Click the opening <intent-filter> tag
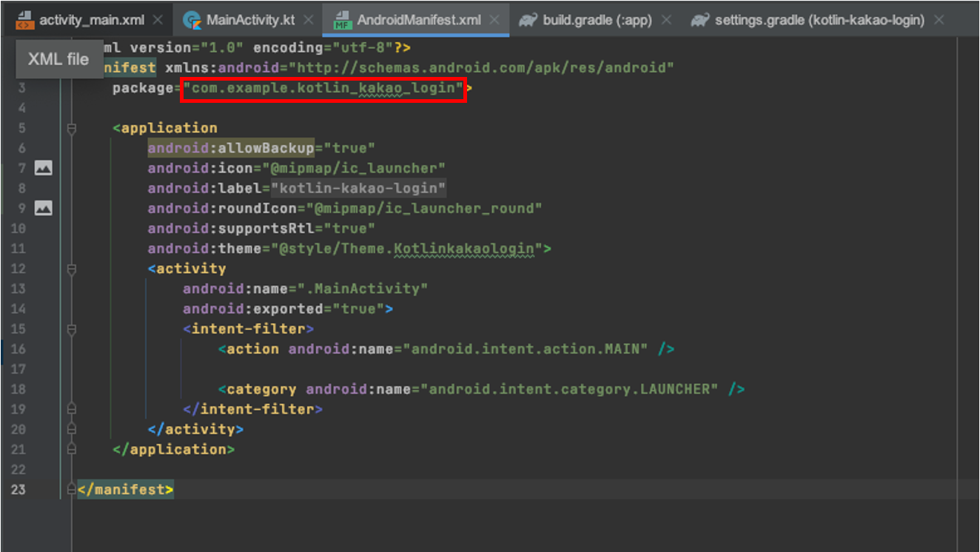This screenshot has width=980, height=552. pyautogui.click(x=249, y=329)
